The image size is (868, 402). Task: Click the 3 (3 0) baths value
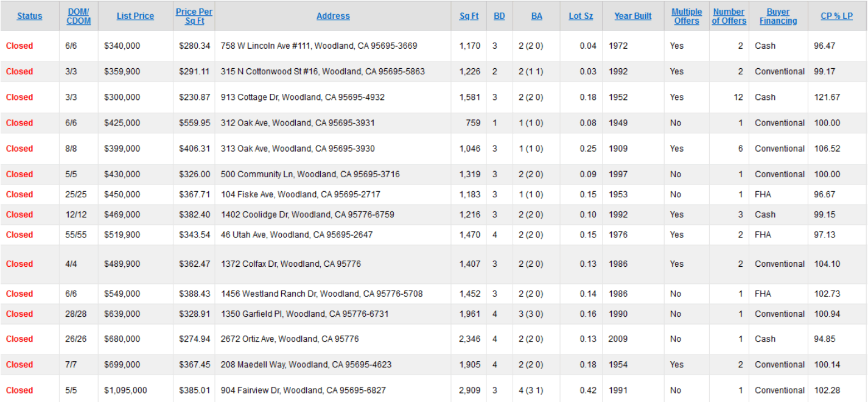click(x=531, y=314)
